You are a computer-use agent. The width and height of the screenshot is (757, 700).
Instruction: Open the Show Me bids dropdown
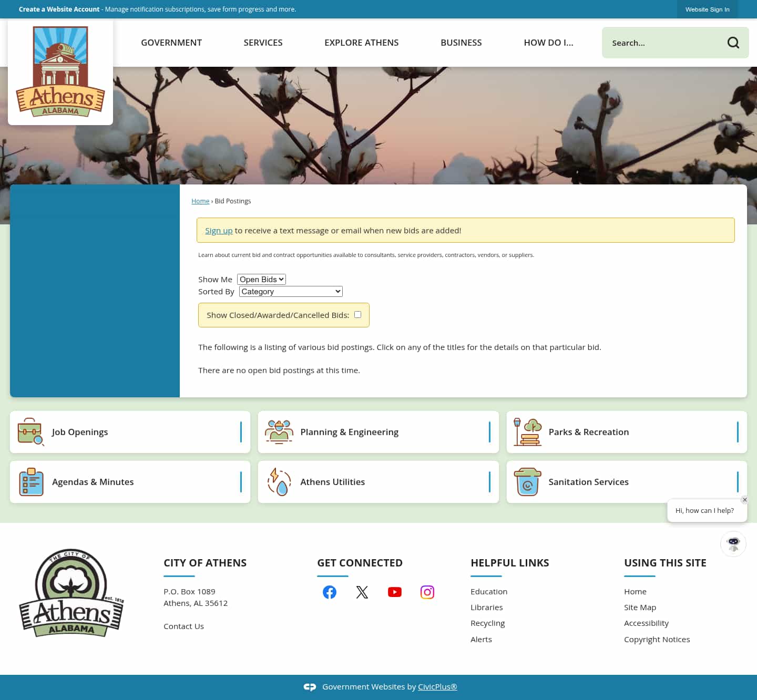261,279
